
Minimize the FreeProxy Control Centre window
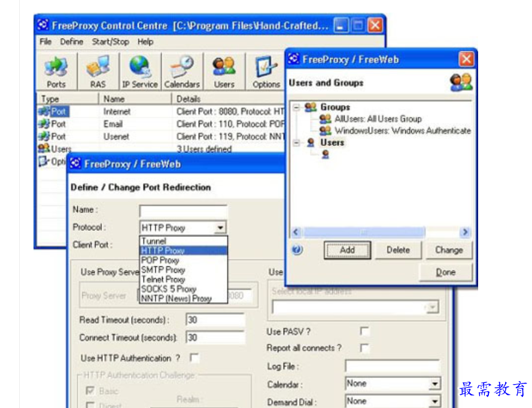point(341,26)
